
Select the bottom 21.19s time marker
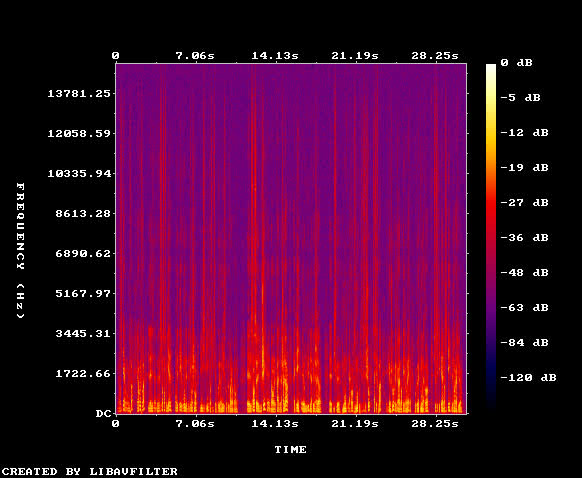(x=355, y=424)
